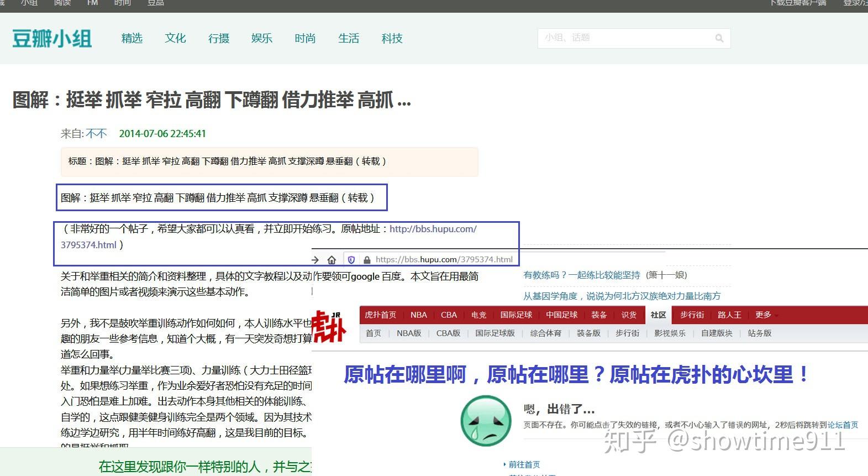This screenshot has width=868, height=476.
Task: Click 中国足球 in the Hupu bar
Action: (x=561, y=315)
